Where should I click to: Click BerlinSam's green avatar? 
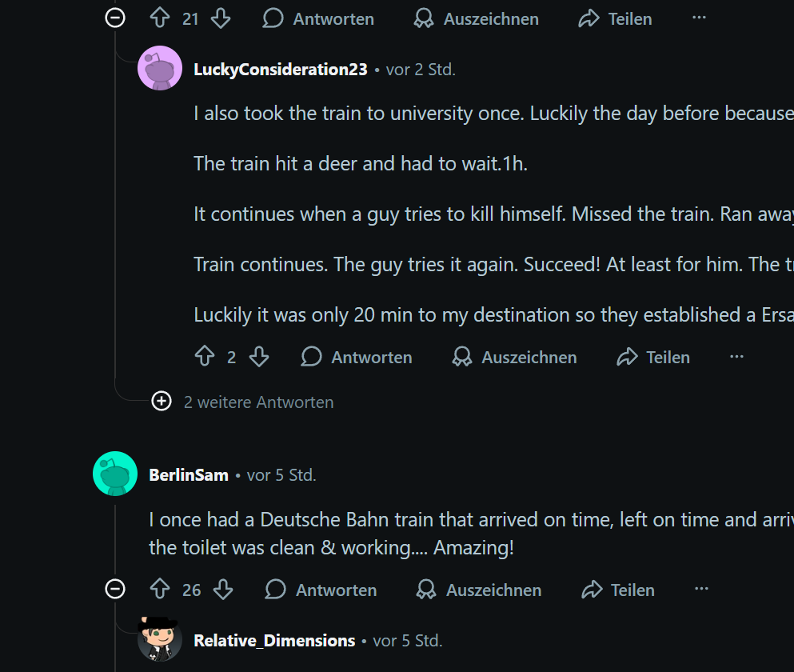115,474
